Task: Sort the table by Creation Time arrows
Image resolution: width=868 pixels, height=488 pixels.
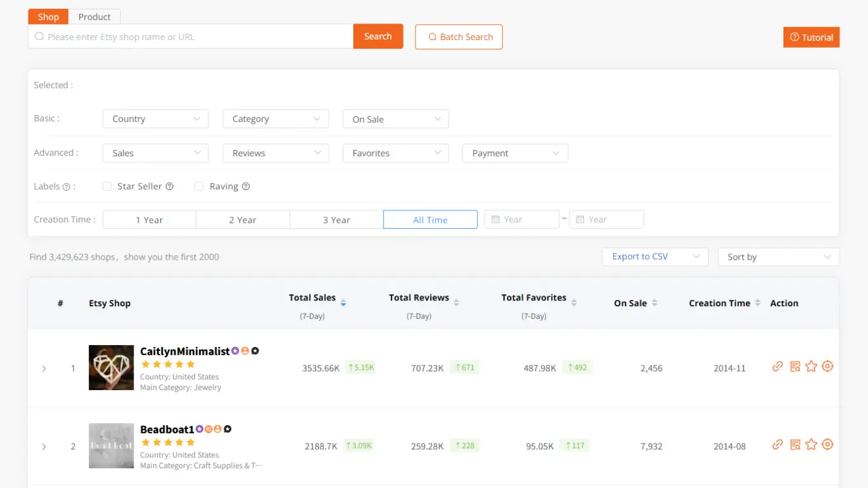Action: click(x=757, y=303)
